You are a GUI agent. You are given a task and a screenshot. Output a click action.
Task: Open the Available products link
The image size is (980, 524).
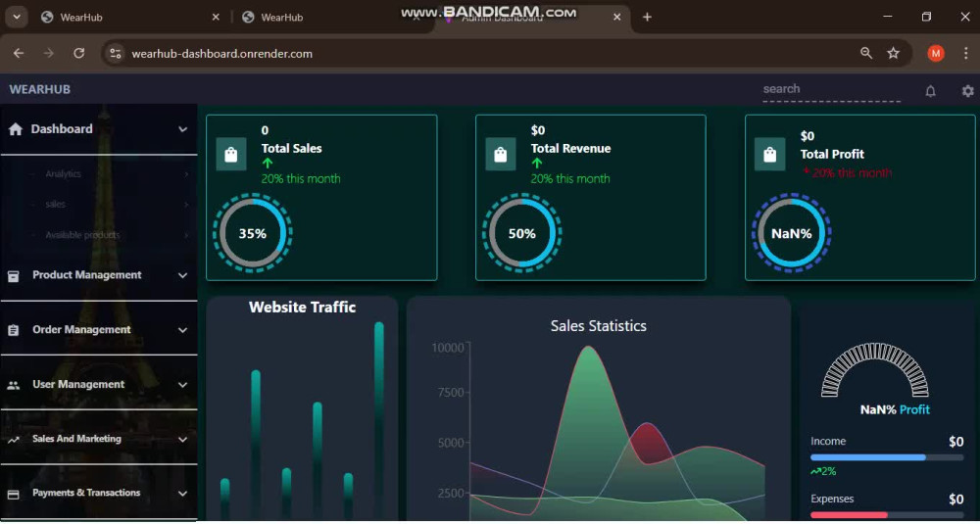pyautogui.click(x=82, y=235)
